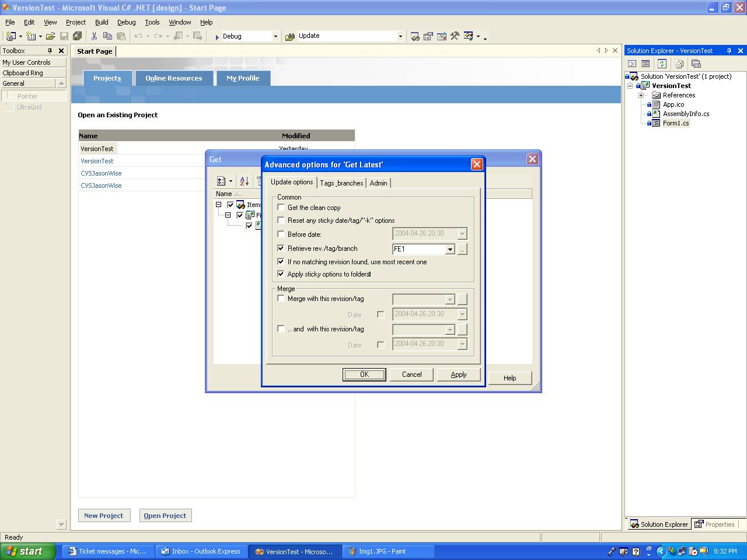The image size is (747, 560).
Task: Open the Debug configuration dropdown
Action: point(275,36)
